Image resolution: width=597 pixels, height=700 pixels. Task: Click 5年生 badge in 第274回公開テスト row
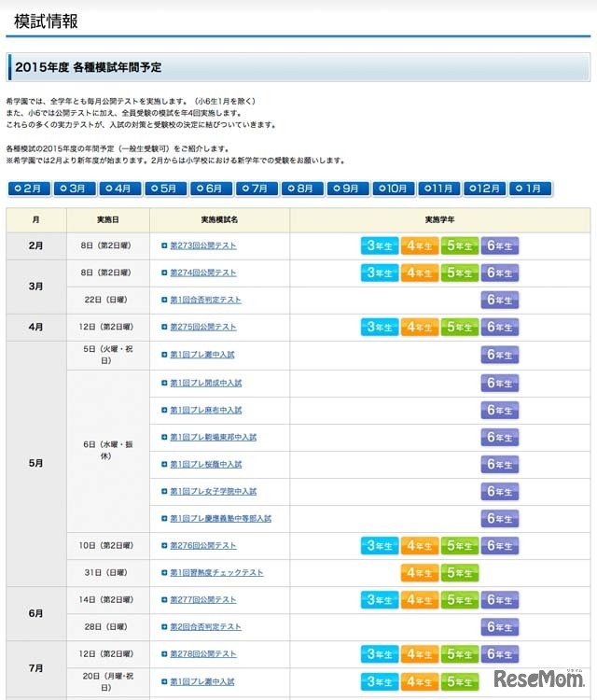[x=460, y=273]
